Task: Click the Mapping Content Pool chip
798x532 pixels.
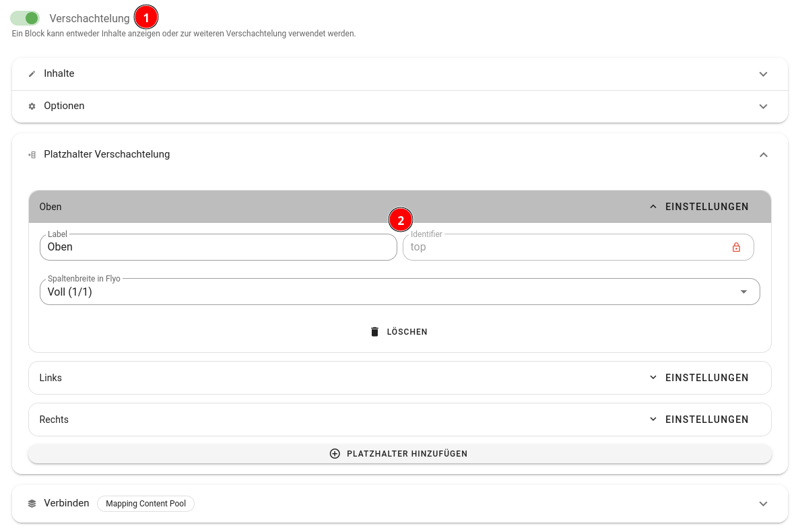Action: 145,504
